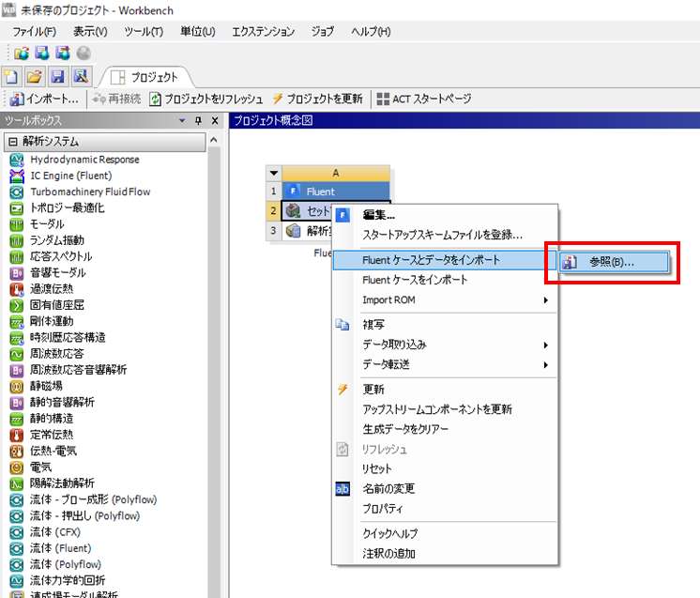700x598 pixels.
Task: Click the Topology Optimization (トポロジー最適化) icon
Action: tap(17, 208)
